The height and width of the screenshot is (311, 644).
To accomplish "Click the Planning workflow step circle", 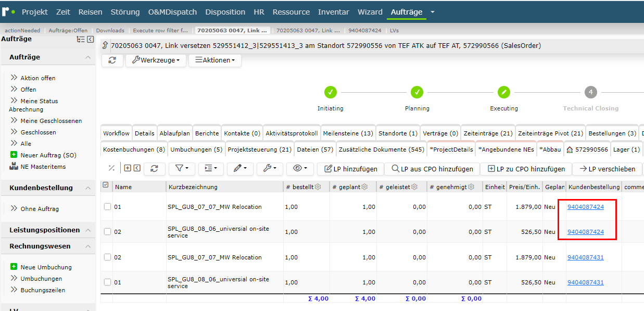I will [417, 92].
